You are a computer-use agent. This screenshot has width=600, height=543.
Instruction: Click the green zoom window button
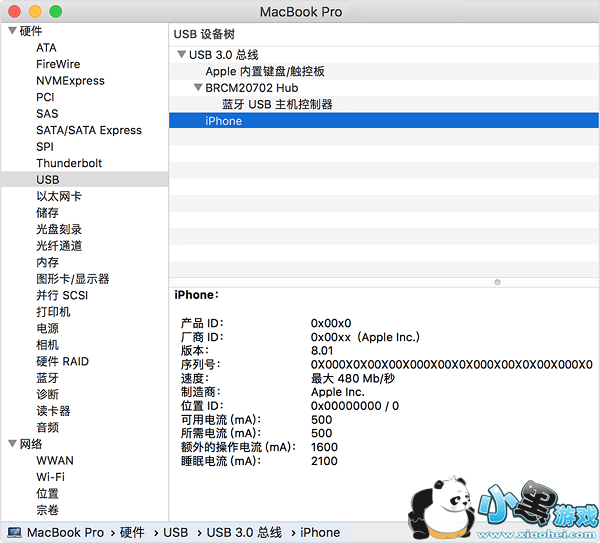pyautogui.click(x=55, y=11)
